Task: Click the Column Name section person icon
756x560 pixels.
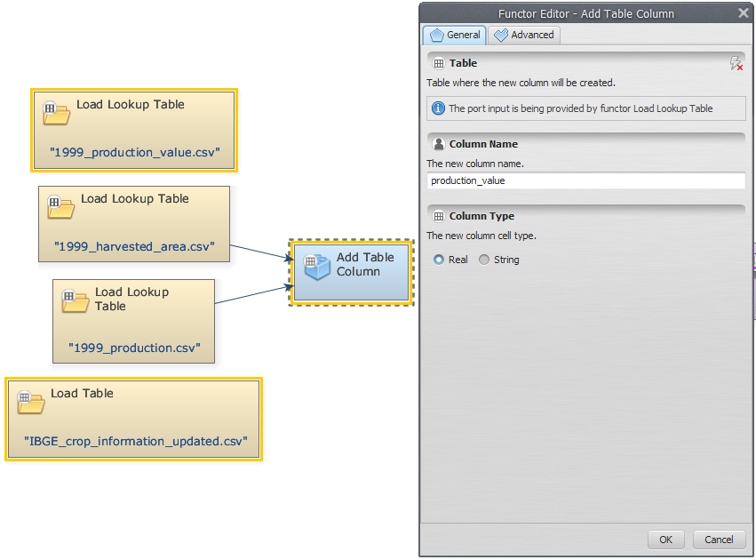Action: 438,144
